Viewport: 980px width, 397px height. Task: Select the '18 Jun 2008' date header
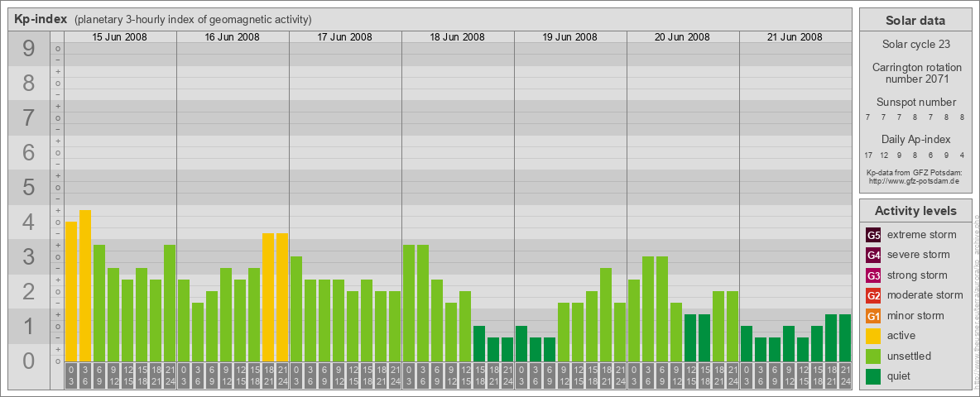pyautogui.click(x=458, y=37)
